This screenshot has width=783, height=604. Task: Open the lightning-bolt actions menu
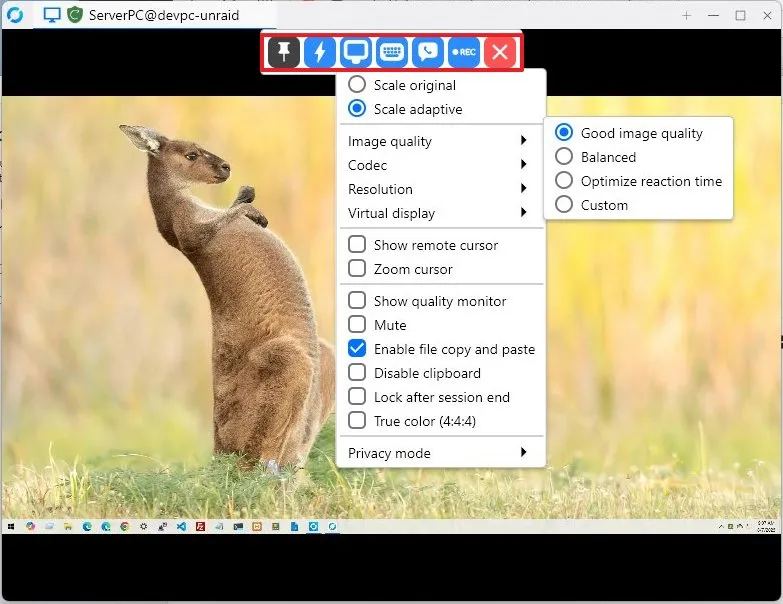pos(320,52)
